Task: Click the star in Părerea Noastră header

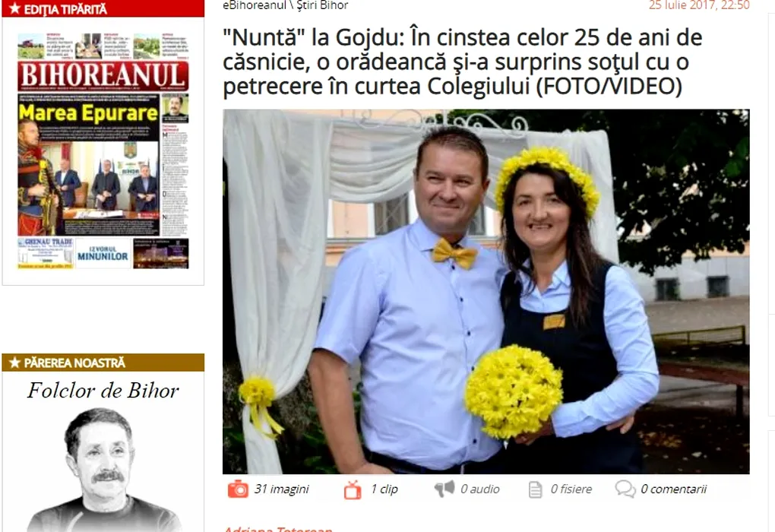Action: tap(14, 363)
